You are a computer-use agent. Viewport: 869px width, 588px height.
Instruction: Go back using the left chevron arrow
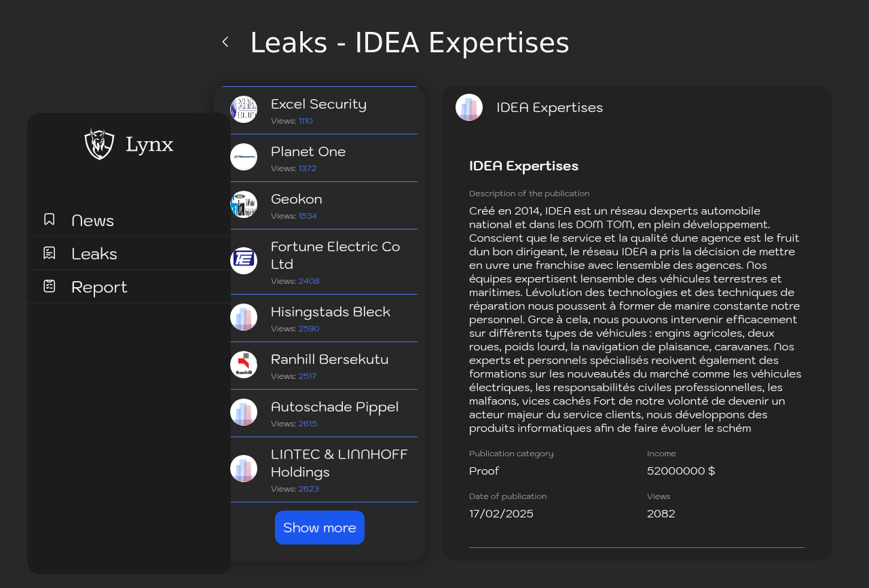(225, 42)
